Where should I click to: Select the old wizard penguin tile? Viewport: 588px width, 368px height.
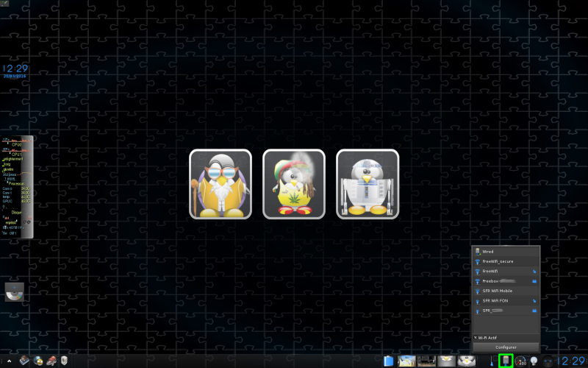pos(220,184)
